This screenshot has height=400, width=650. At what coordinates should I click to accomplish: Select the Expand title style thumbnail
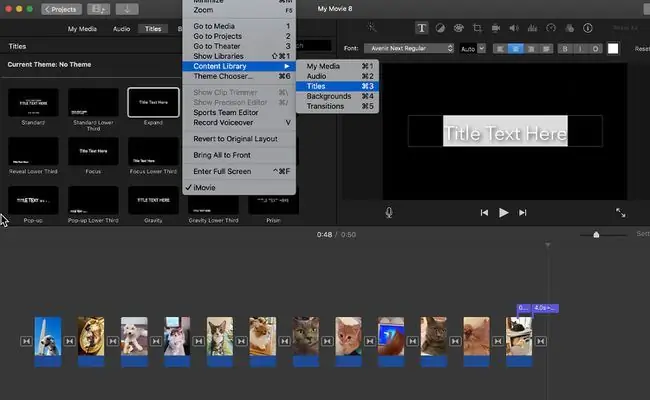[153, 102]
